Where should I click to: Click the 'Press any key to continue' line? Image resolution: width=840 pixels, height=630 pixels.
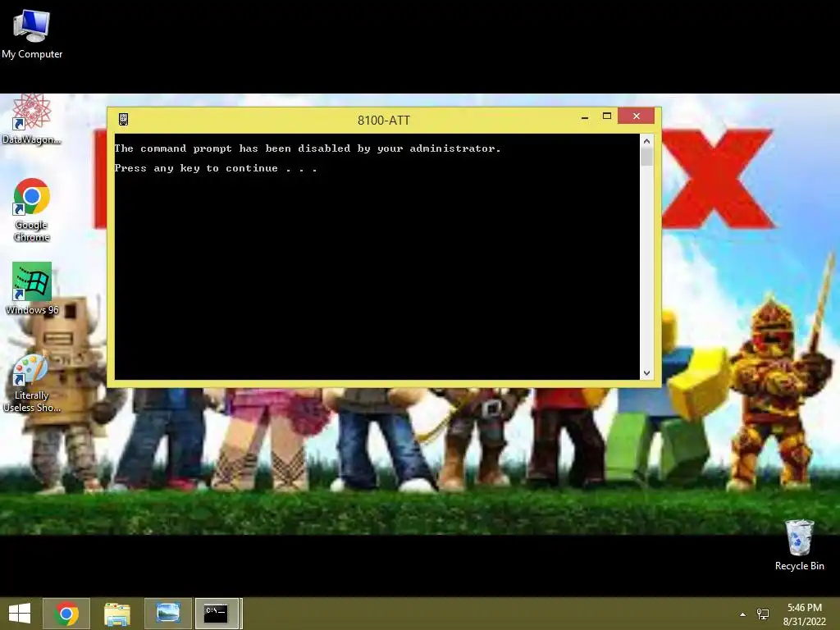[216, 168]
